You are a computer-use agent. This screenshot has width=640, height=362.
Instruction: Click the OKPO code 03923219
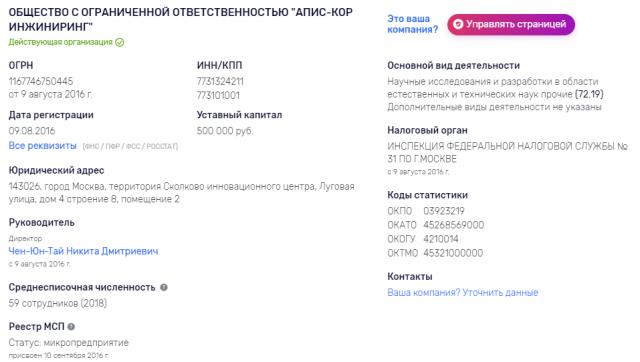tap(444, 211)
